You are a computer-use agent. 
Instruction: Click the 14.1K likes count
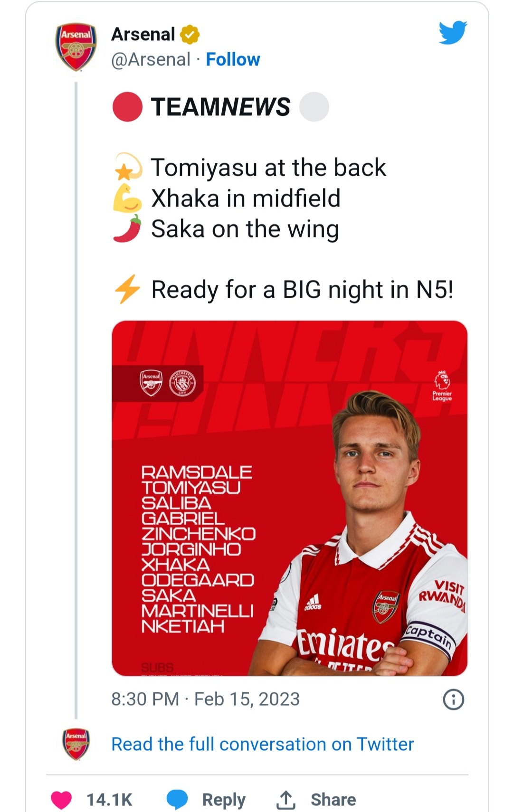(109, 800)
